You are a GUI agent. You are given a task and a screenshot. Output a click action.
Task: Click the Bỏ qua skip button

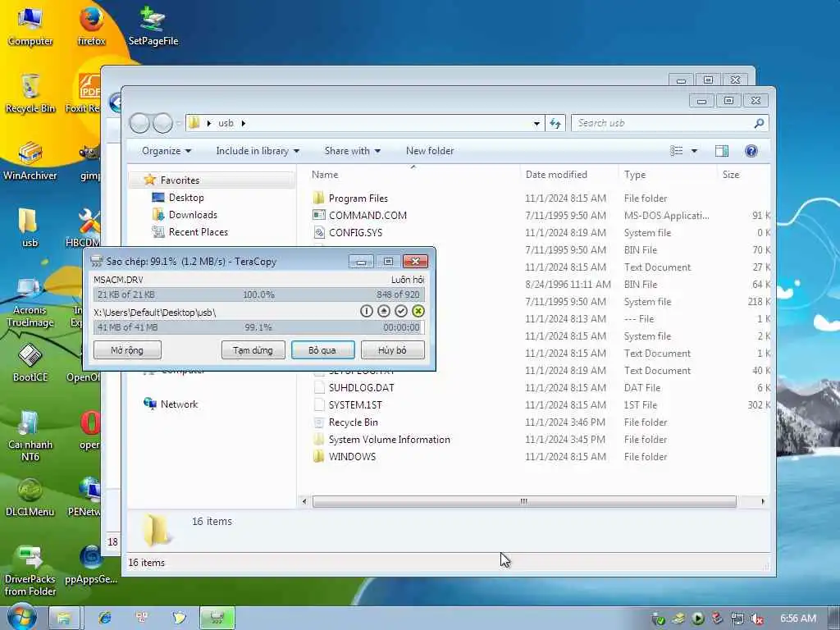pos(322,350)
